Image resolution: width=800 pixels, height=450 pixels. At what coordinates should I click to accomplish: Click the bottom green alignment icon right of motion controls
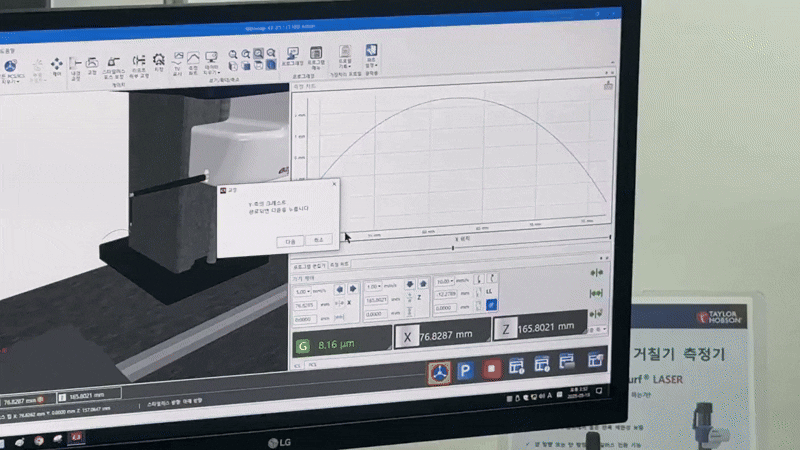(596, 313)
